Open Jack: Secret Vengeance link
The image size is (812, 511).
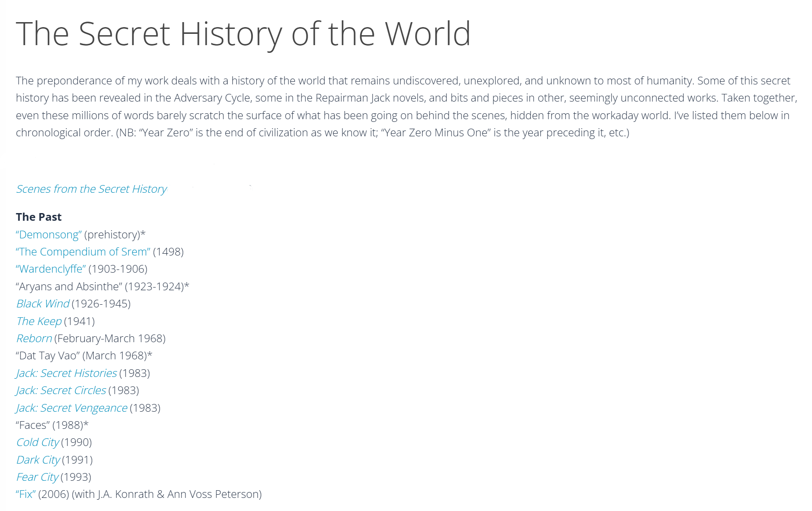pyautogui.click(x=72, y=408)
